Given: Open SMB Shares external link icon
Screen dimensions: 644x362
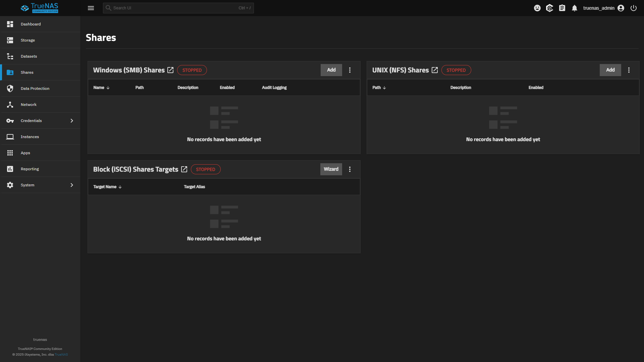Looking at the screenshot, I should click(170, 70).
